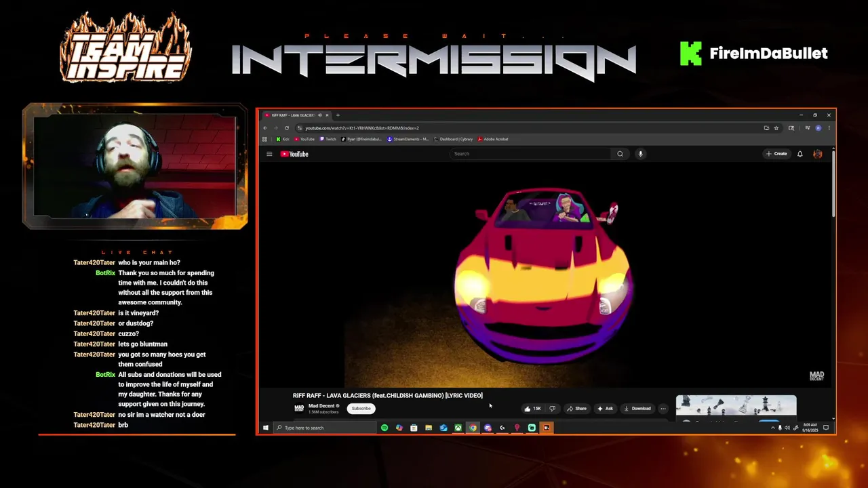Open Outlook from the taskbar

(443, 428)
